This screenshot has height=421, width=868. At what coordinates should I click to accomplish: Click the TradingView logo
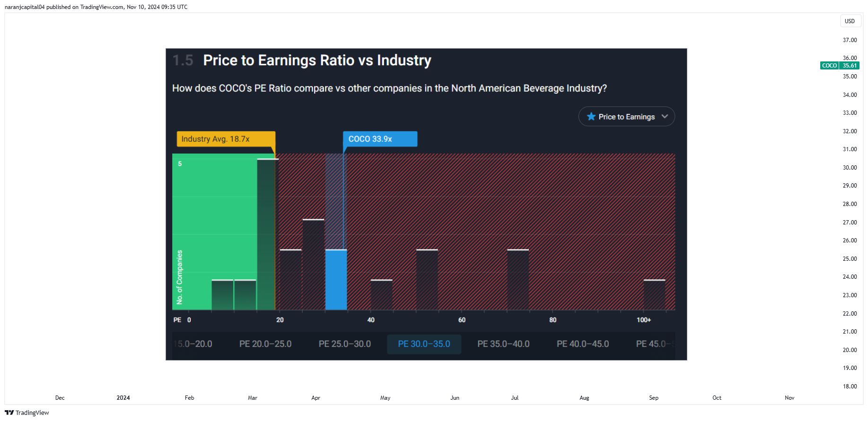pos(27,412)
